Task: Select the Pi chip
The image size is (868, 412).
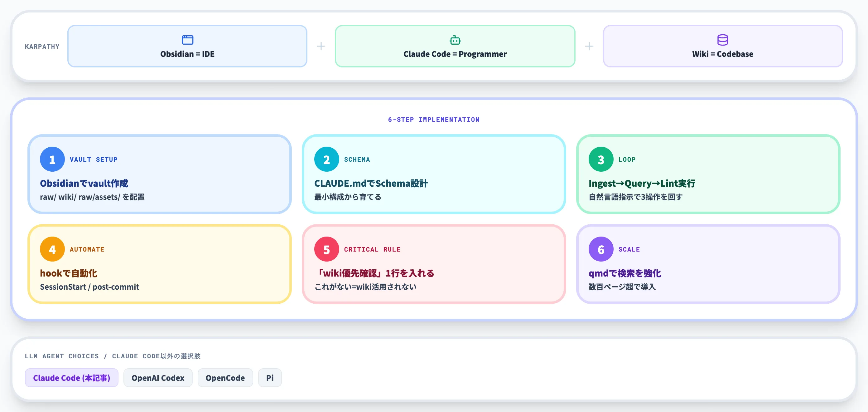Action: point(270,378)
